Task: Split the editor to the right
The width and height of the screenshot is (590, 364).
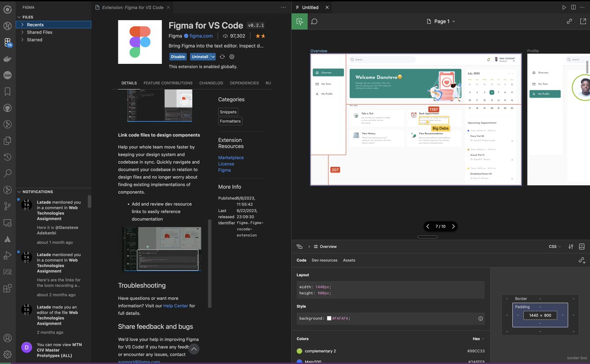Action: coord(573,7)
